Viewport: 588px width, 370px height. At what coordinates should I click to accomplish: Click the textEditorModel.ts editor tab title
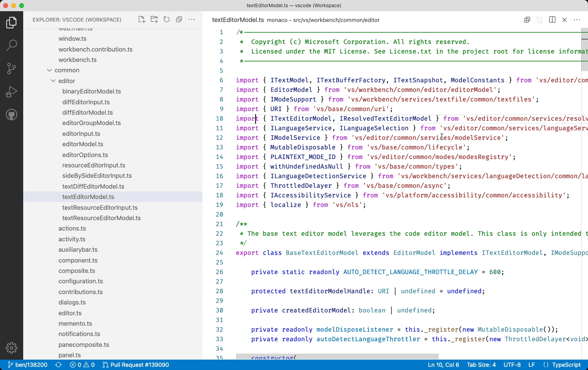pos(238,20)
